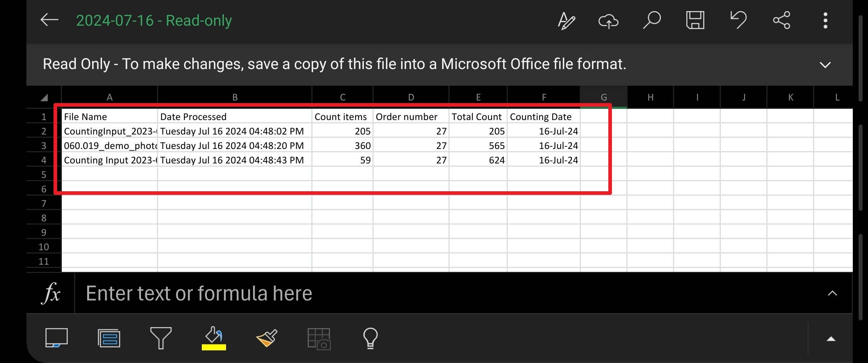Open the filter funnel tool

[x=161, y=338]
